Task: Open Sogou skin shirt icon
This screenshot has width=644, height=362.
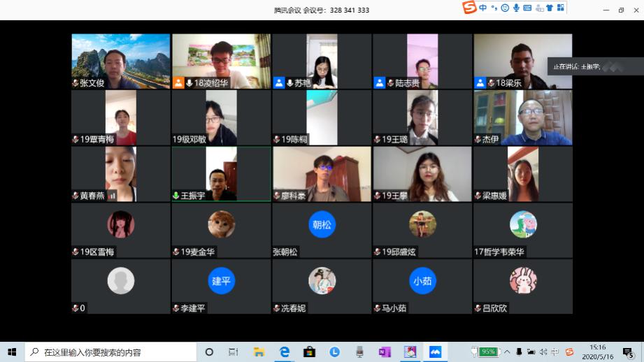Action: 549,8
